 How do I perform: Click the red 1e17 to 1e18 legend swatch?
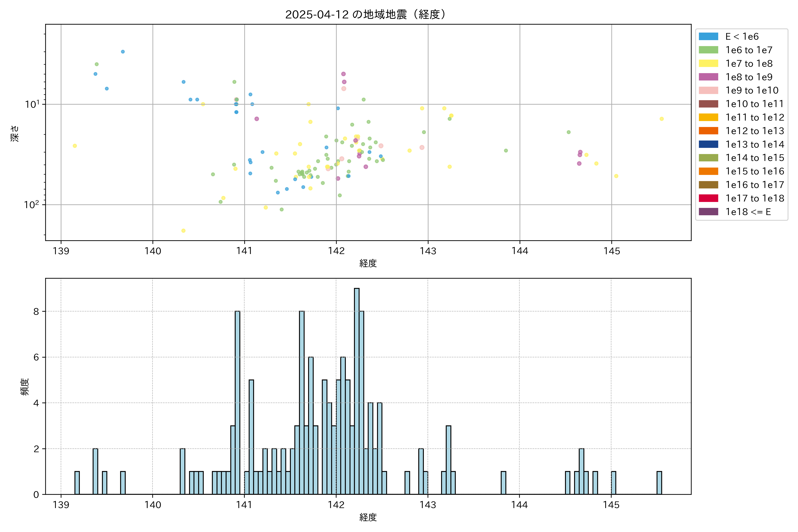(x=708, y=198)
